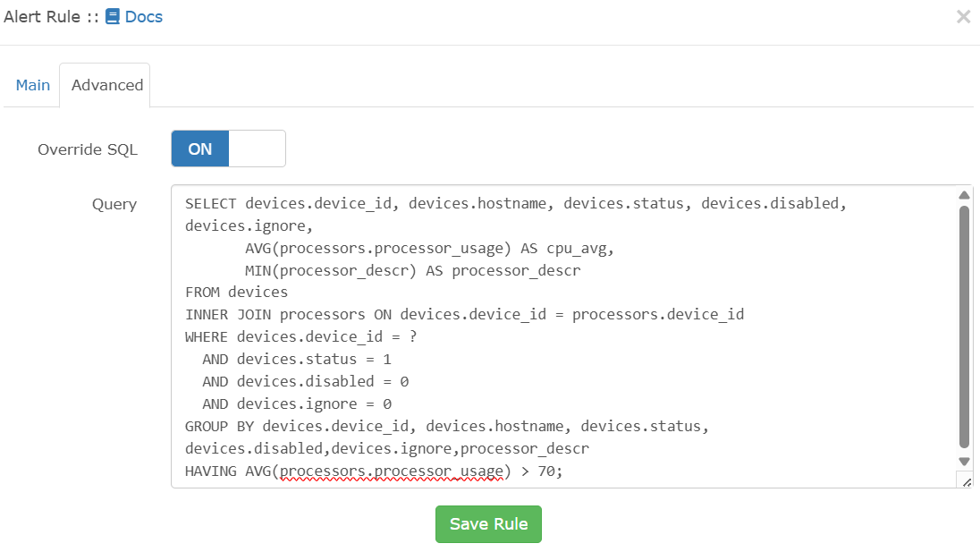Click the SELECT keyword in the query

tap(211, 204)
